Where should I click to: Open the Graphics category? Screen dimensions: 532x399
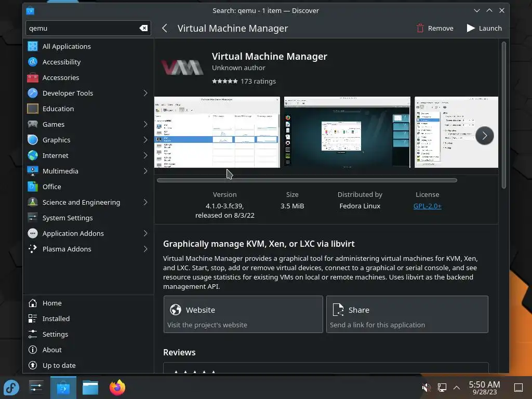(x=88, y=140)
